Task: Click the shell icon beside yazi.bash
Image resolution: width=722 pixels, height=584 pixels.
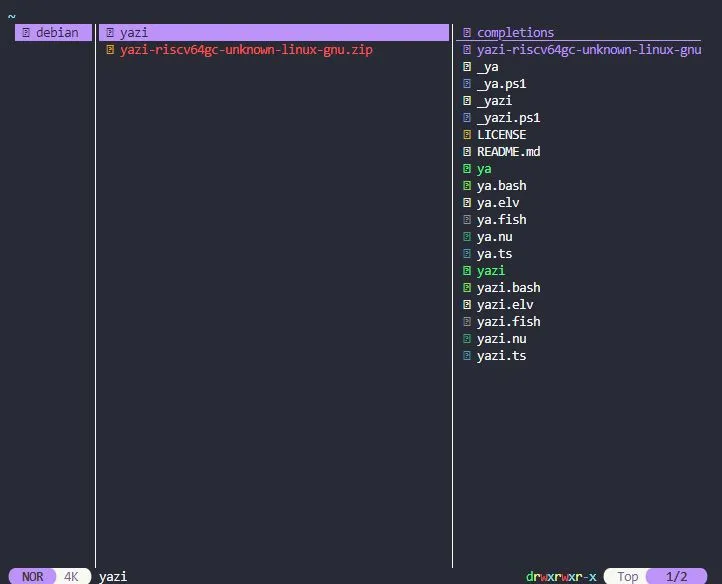Action: [466, 288]
